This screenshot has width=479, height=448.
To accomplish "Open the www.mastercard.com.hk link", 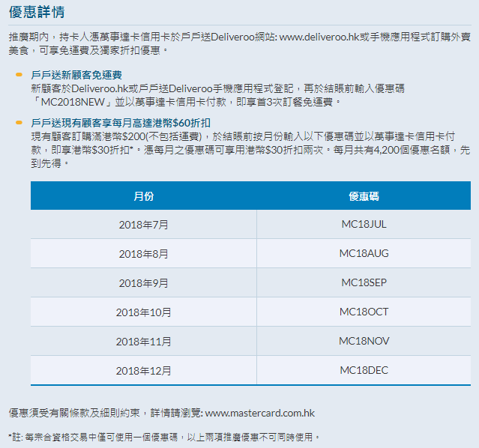I will click(259, 413).
